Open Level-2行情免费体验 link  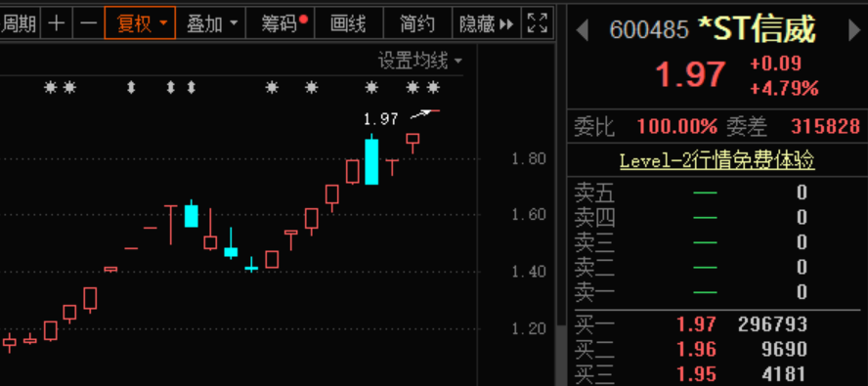[717, 161]
